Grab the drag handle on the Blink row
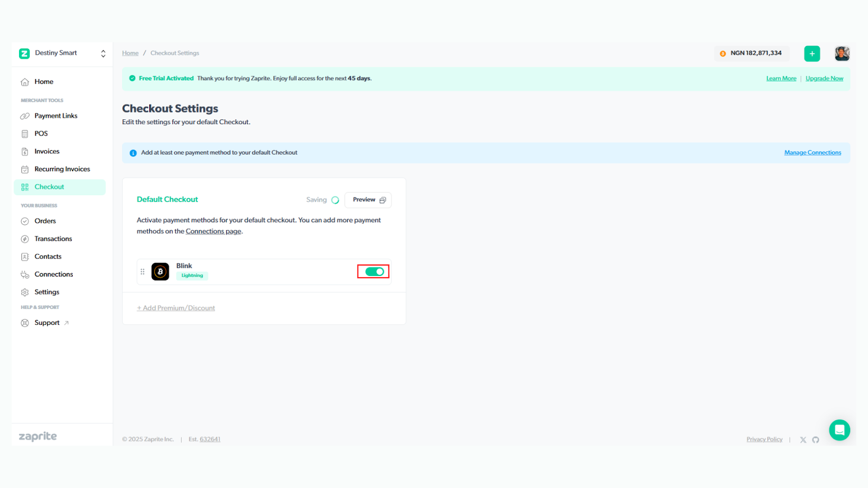The height and width of the screenshot is (488, 868). pos(143,272)
